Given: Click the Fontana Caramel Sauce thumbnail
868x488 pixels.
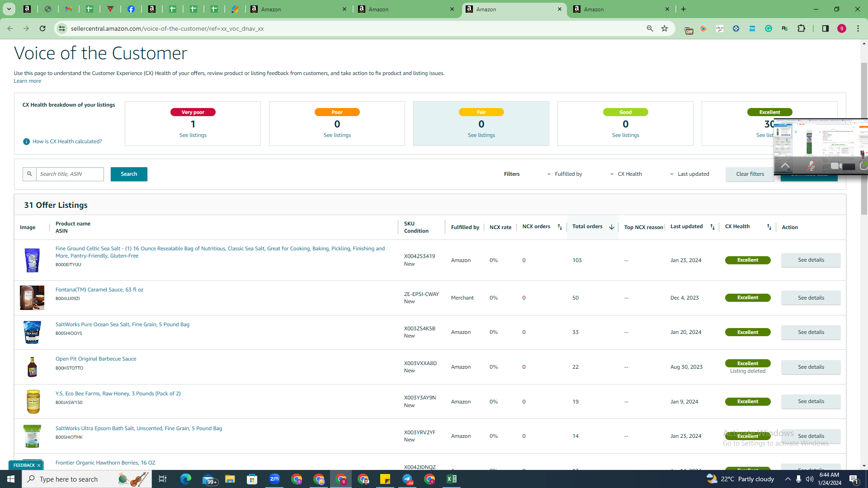Looking at the screenshot, I should coord(32,298).
